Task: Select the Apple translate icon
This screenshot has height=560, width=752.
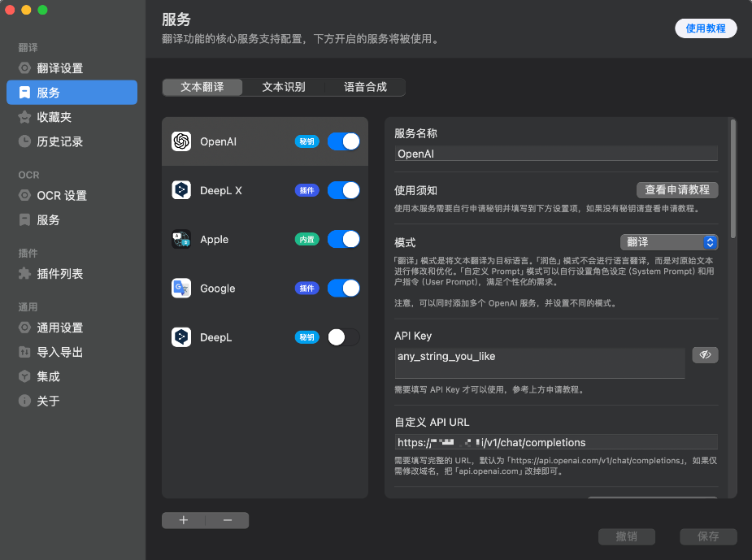Action: click(181, 239)
